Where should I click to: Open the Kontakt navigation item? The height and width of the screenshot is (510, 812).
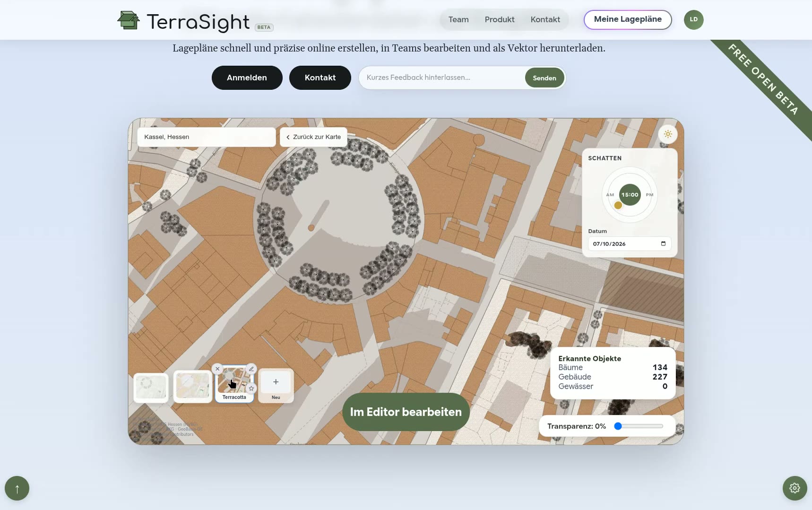coord(545,19)
